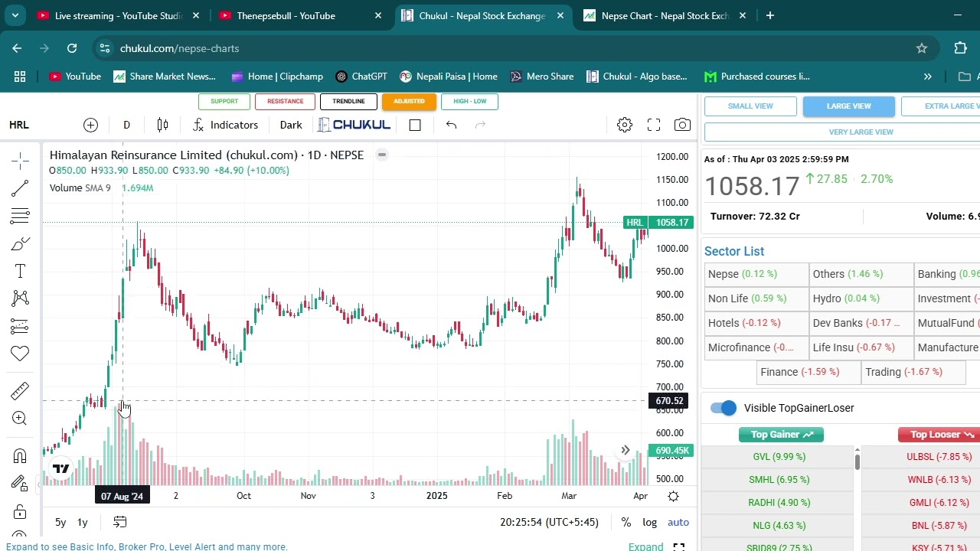Enter fullscreen chart mode
The height and width of the screenshot is (551, 980).
tap(654, 125)
